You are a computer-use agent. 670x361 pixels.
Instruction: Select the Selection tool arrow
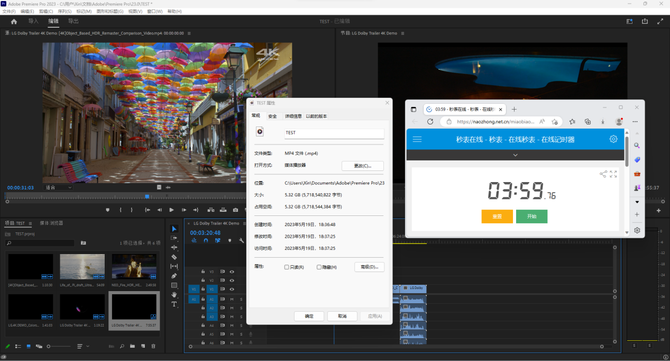(174, 229)
